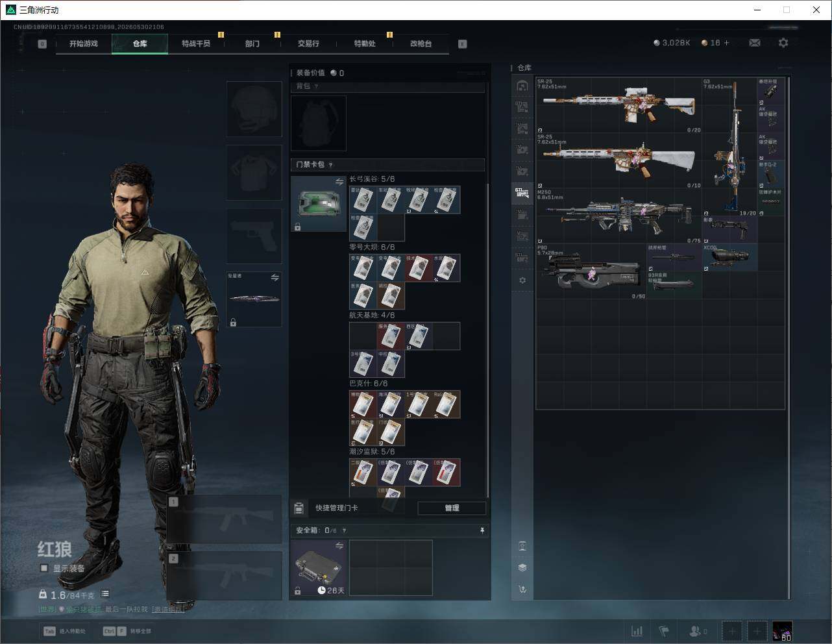The image size is (832, 644).
Task: Open the carry weight details list icon
Action: coord(105,593)
